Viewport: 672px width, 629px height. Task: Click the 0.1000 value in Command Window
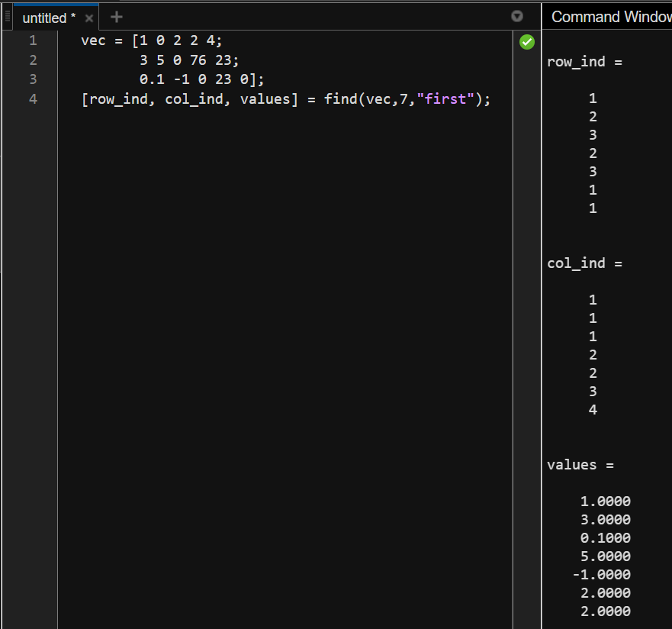(605, 537)
